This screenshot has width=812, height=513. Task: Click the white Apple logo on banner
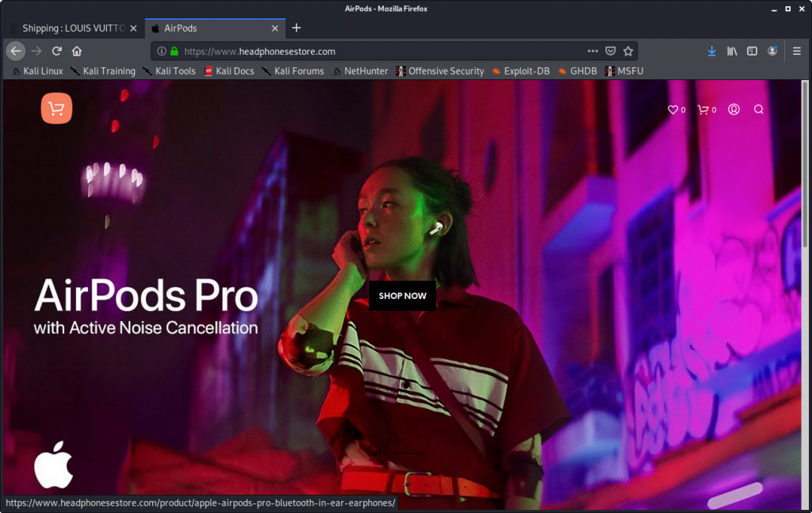pos(53,465)
